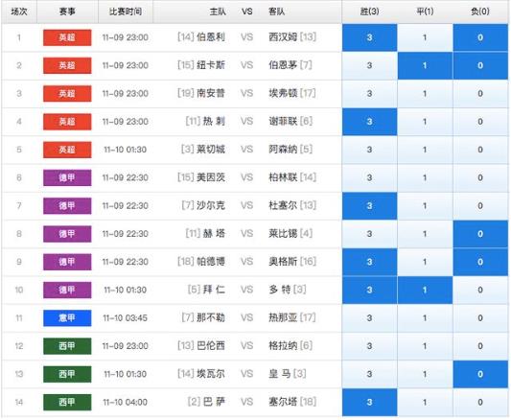Click match time 11-10 03:45
Viewport: 511px width, 420px height.
[126, 317]
